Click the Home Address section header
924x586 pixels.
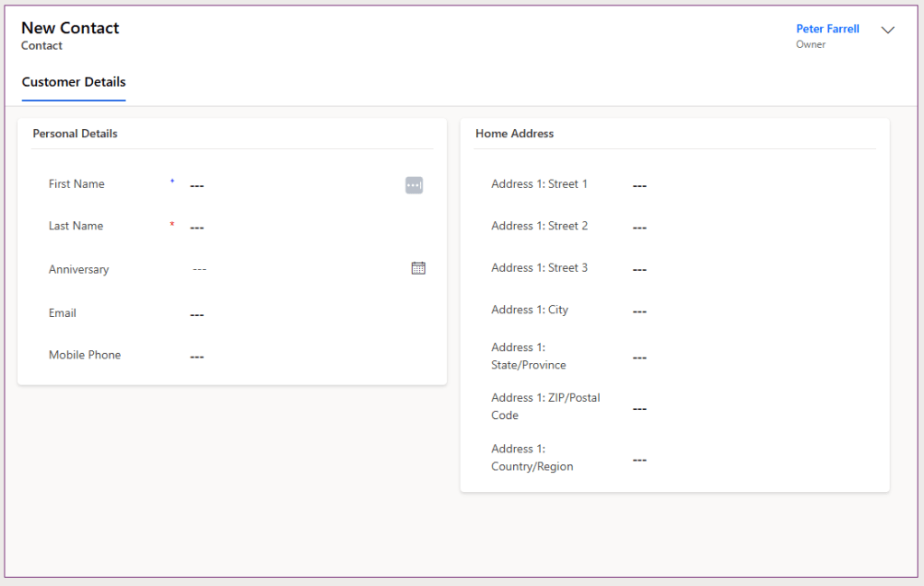coord(515,134)
